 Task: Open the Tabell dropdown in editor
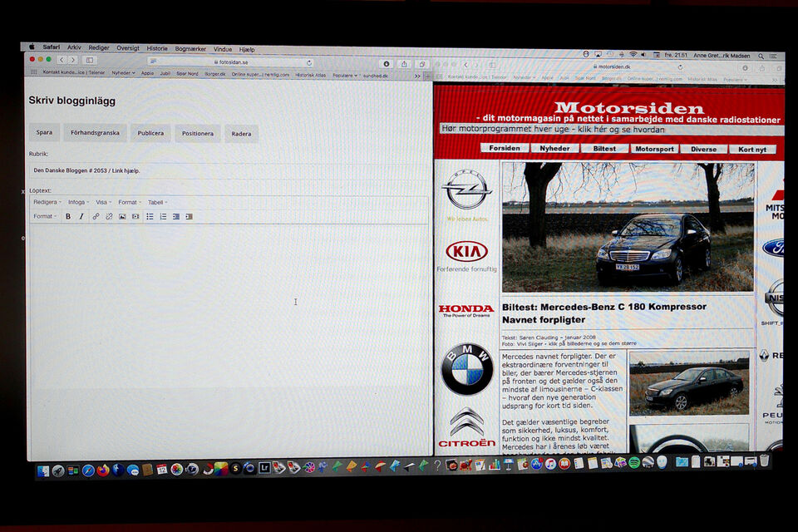157,202
